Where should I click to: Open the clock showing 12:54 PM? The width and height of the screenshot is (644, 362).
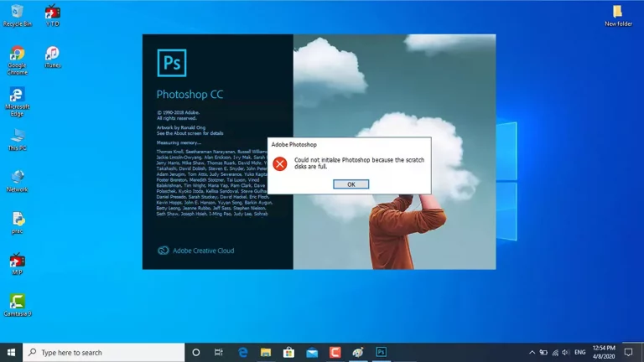(604, 352)
